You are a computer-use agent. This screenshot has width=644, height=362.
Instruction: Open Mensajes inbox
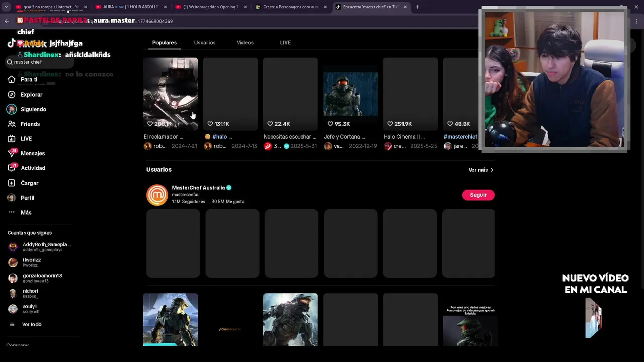coord(26,153)
